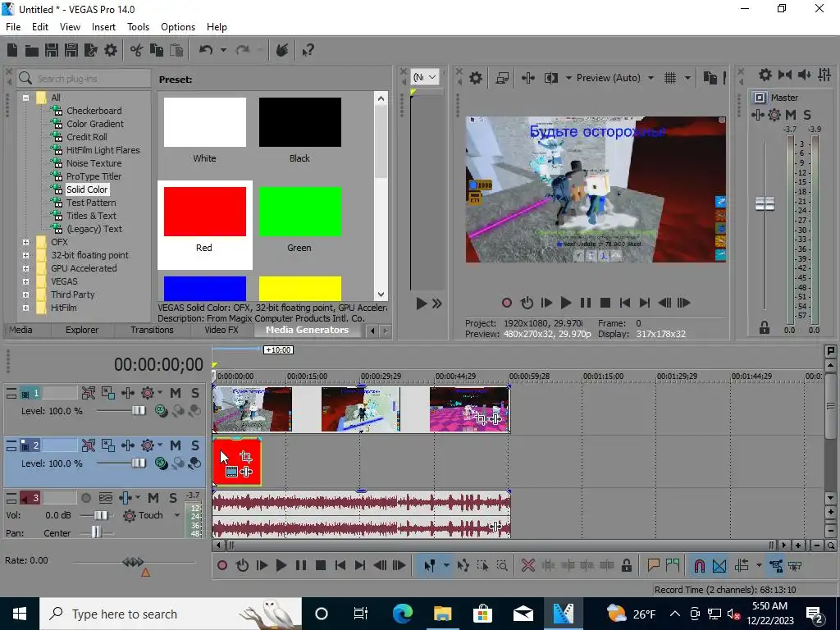The height and width of the screenshot is (630, 840).
Task: Toggle Enable Snapping magnet button
Action: tap(699, 565)
